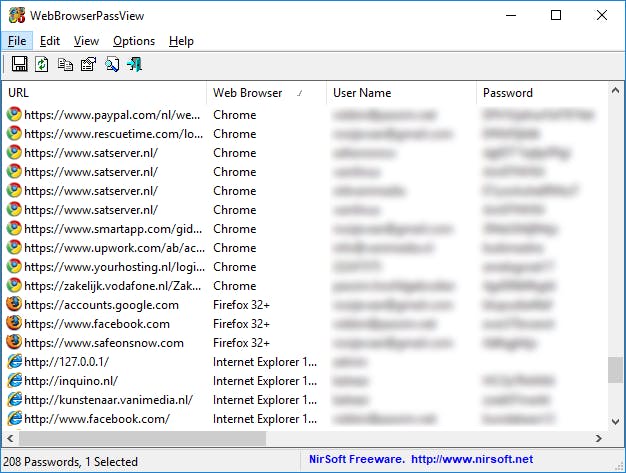Image resolution: width=626 pixels, height=473 pixels.
Task: Click the Internet Explorer icon beside http://127.0.0.1/
Action: point(14,362)
